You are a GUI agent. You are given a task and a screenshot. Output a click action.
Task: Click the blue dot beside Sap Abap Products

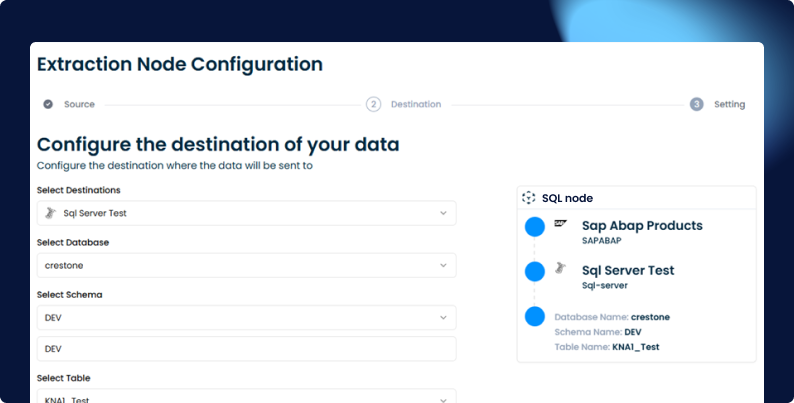535,228
